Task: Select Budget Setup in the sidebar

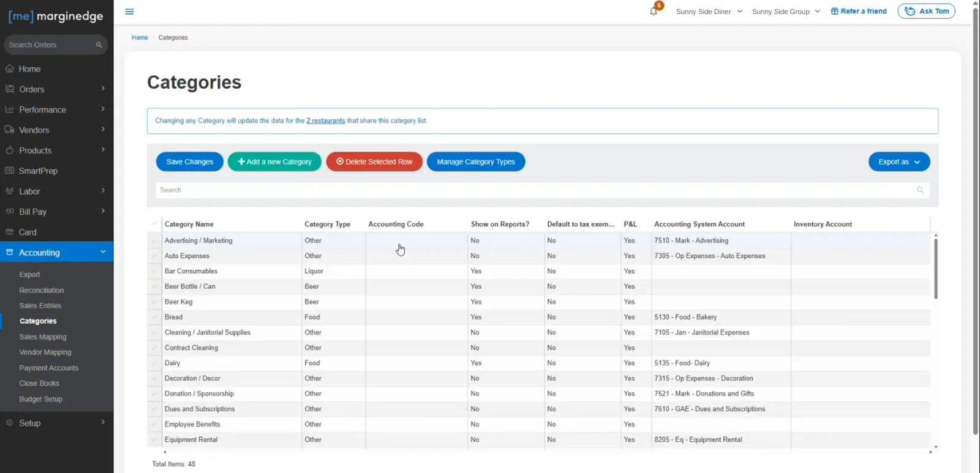Action: [41, 399]
